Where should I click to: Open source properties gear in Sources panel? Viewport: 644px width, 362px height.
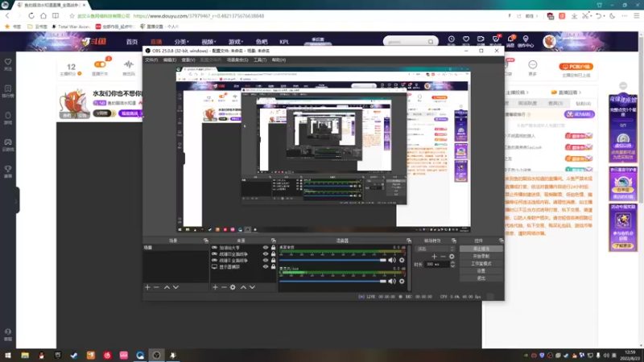point(233,287)
